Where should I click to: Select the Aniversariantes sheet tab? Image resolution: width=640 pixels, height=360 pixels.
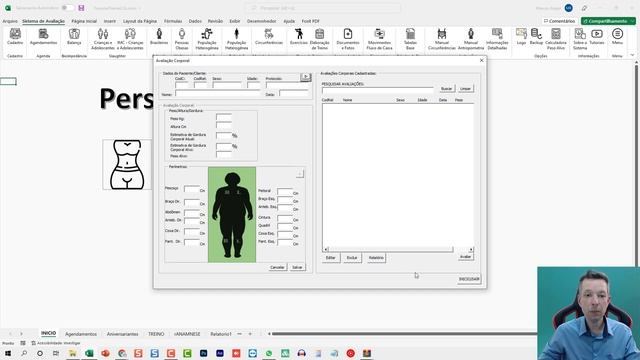pos(122,334)
